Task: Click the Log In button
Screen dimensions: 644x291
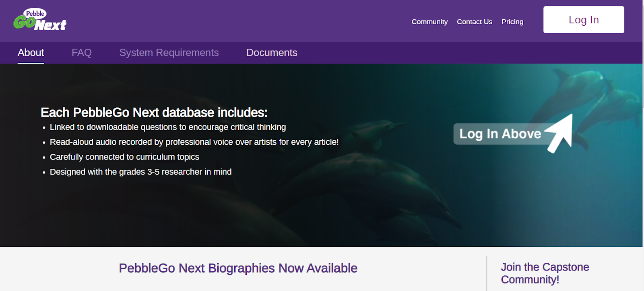Action: (584, 20)
